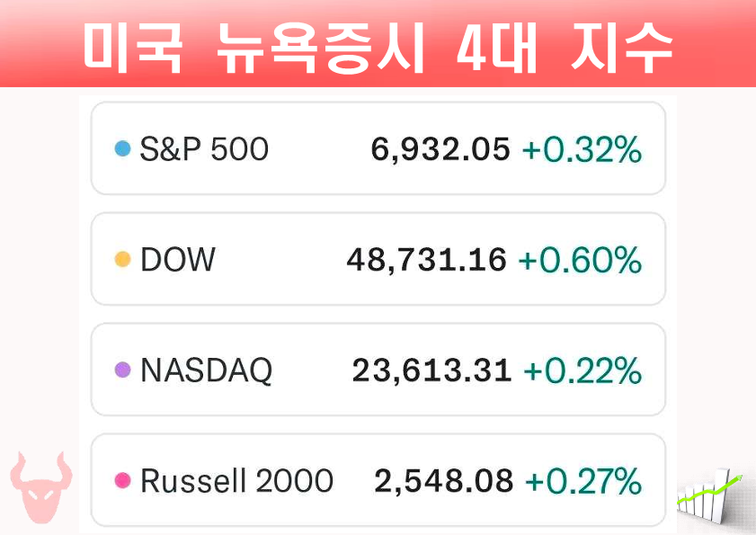Click the NASDAQ value 23,613.31
756x535 pixels.
(431, 370)
